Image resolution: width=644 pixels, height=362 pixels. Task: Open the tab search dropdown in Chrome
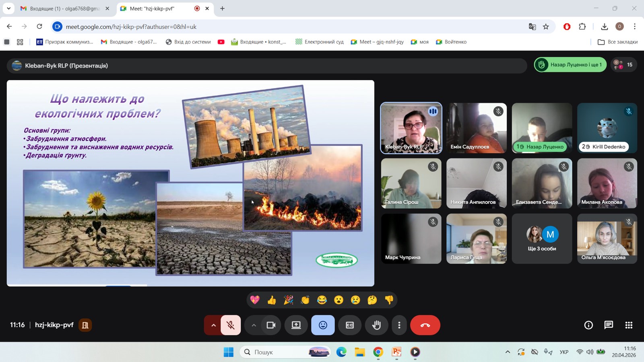8,8
